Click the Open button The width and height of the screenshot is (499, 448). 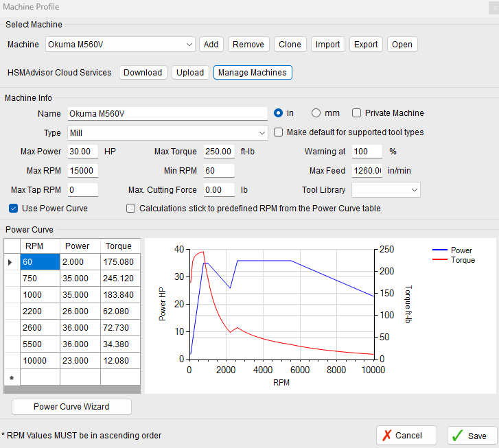click(402, 44)
